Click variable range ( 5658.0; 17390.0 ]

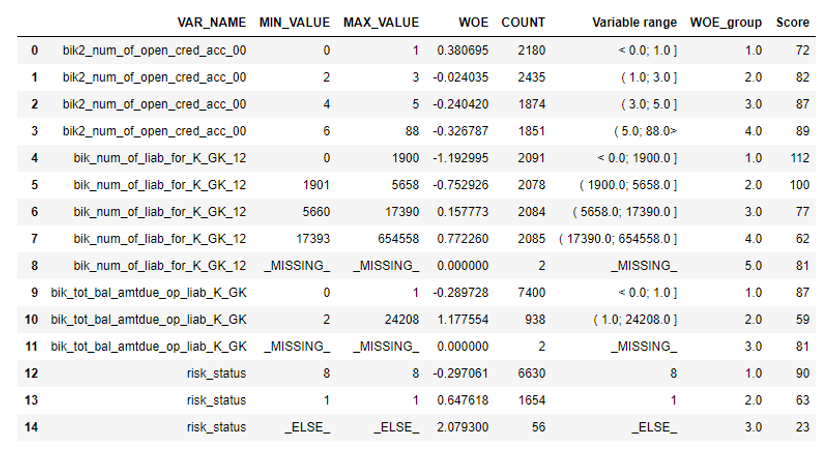[625, 212]
